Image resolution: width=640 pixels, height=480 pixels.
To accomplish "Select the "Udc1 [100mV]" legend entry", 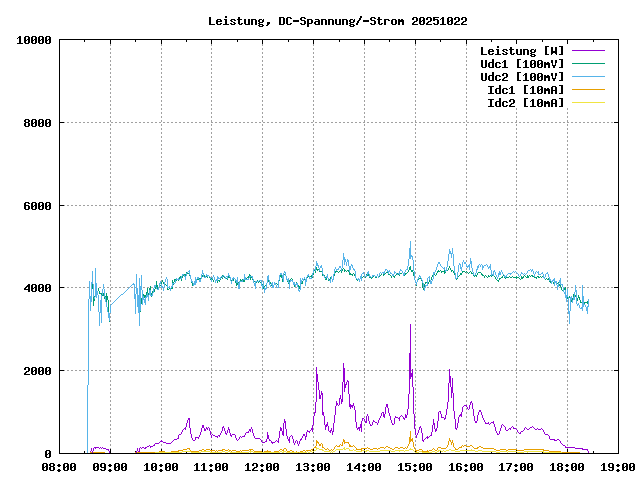I will click(521, 63).
